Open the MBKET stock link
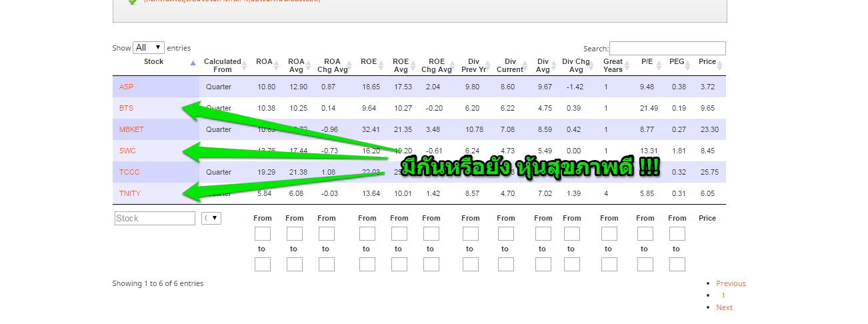This screenshot has width=868, height=324. tap(131, 129)
